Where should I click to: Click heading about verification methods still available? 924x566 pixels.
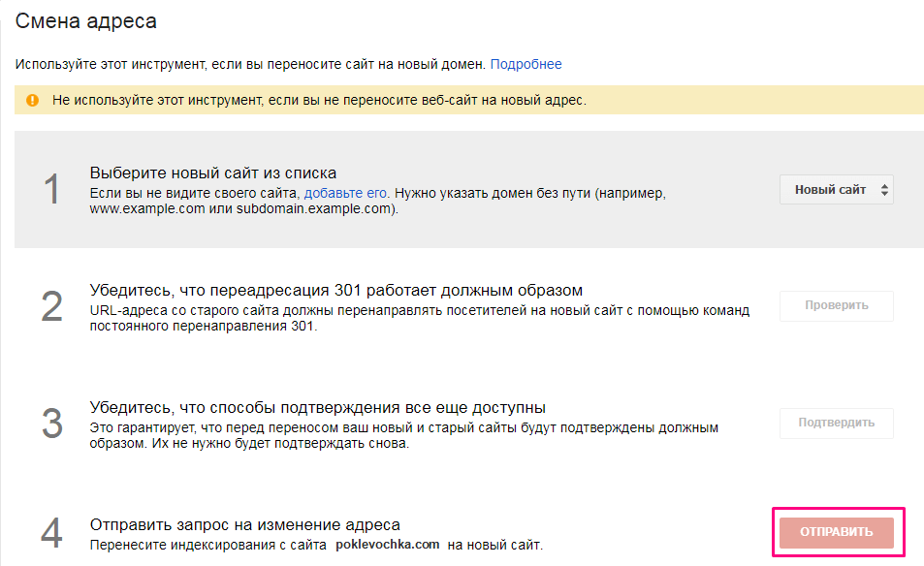point(318,407)
